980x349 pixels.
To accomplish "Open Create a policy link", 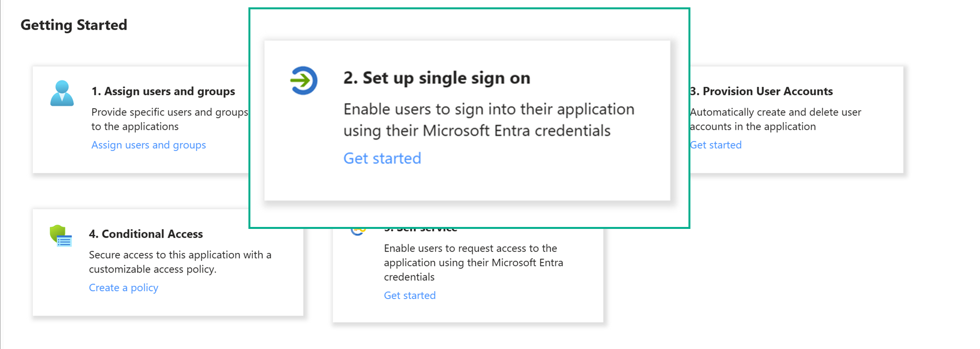I will [x=123, y=287].
